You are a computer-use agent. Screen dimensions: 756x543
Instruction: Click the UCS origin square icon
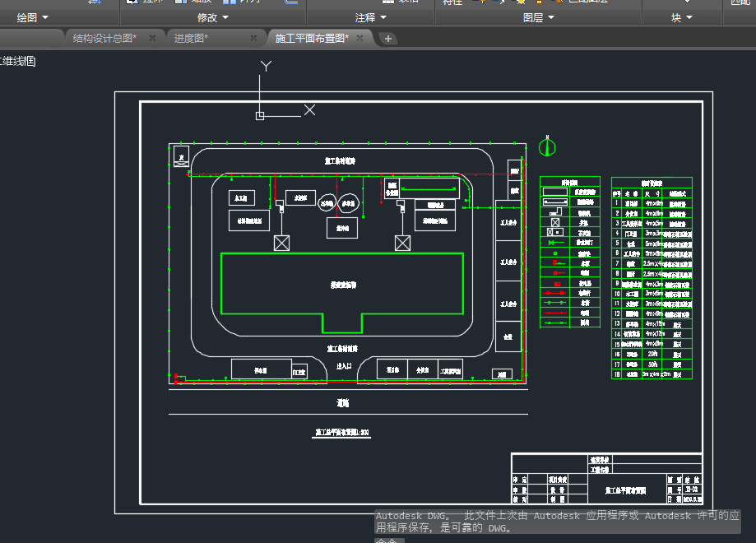(260, 116)
